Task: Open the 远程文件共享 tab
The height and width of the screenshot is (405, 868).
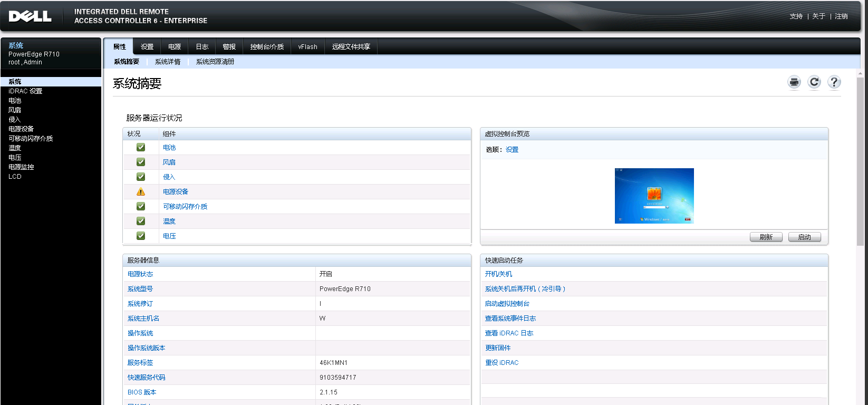Action: click(x=351, y=47)
